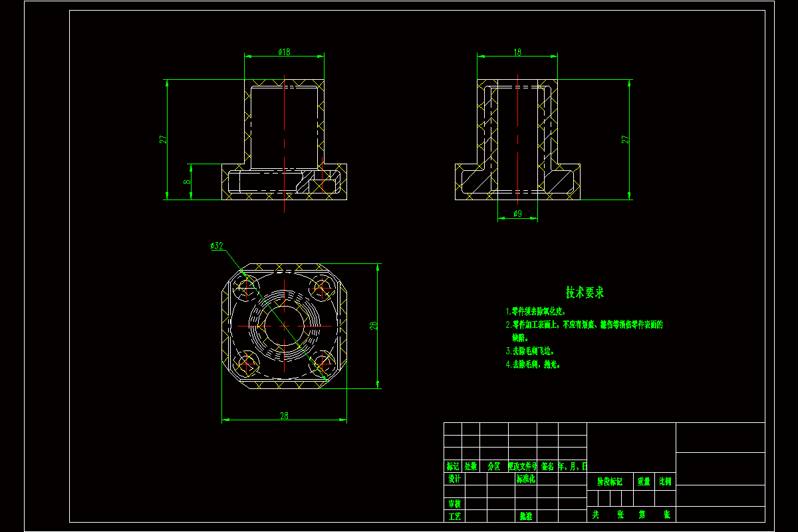Select the 处数 title block cell
Screen dimensions: 798x532
(x=471, y=467)
